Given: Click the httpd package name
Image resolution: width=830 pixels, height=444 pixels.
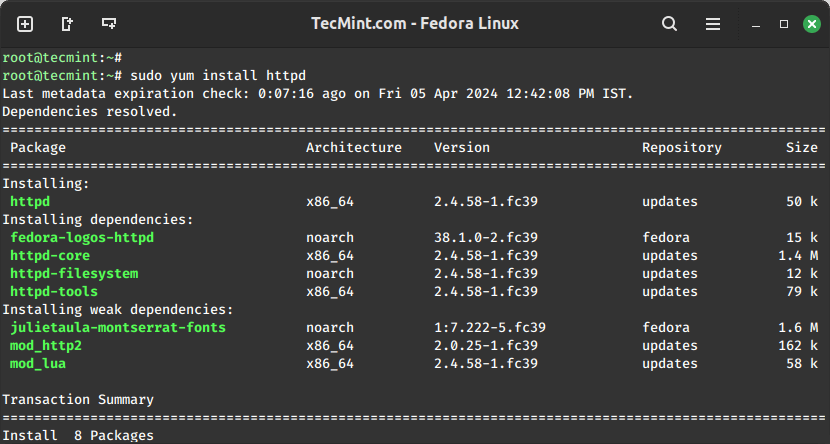Looking at the screenshot, I should coord(30,202).
